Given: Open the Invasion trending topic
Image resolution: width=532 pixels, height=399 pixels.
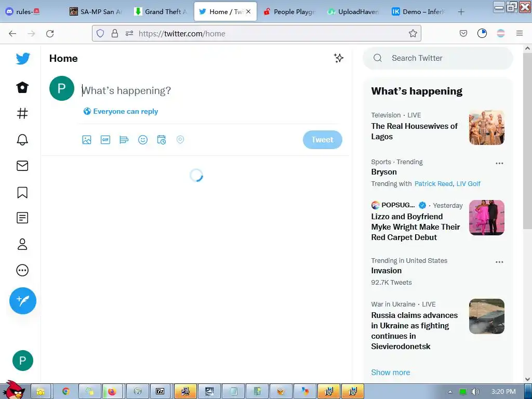Looking at the screenshot, I should click(386, 270).
